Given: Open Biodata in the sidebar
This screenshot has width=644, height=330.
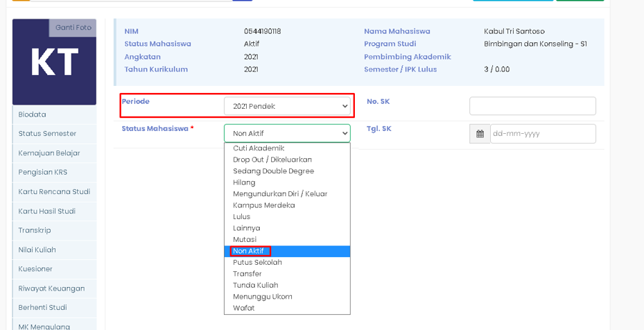Looking at the screenshot, I should click(32, 115).
